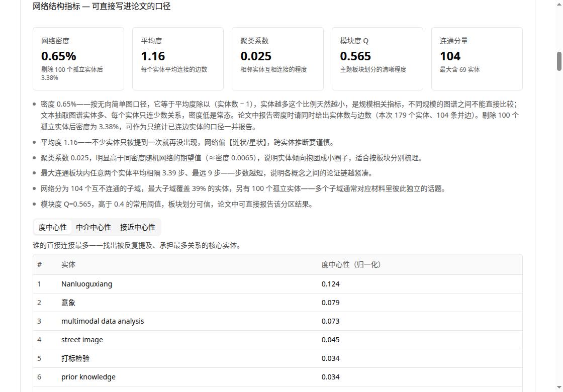Image resolution: width=563 pixels, height=392 pixels.
Task: Click the bullet starting 最大连通板块内
Action: (207, 173)
